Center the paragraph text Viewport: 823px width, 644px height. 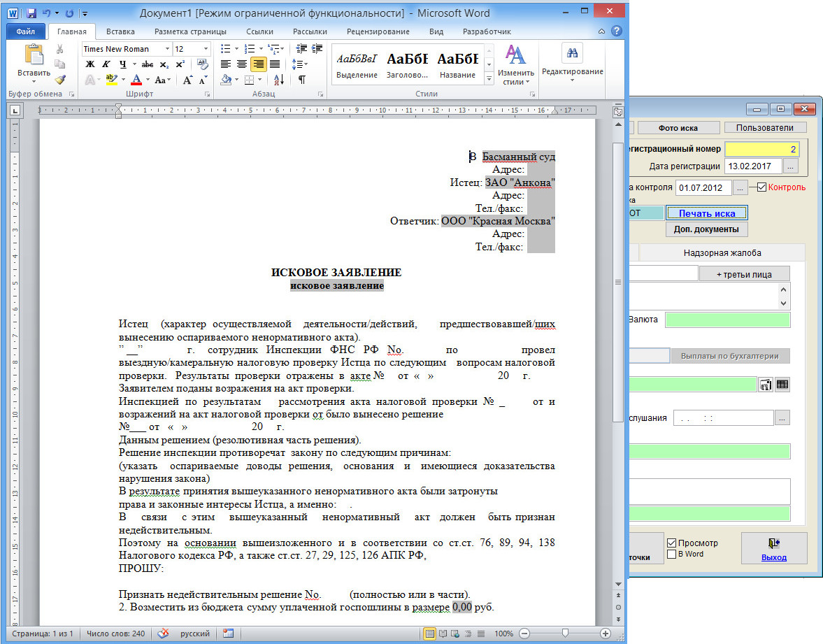242,64
